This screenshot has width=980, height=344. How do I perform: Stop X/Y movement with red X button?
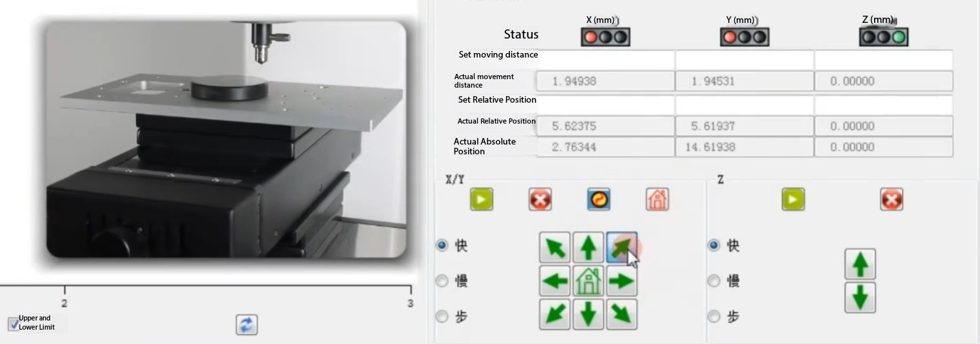pos(540,199)
